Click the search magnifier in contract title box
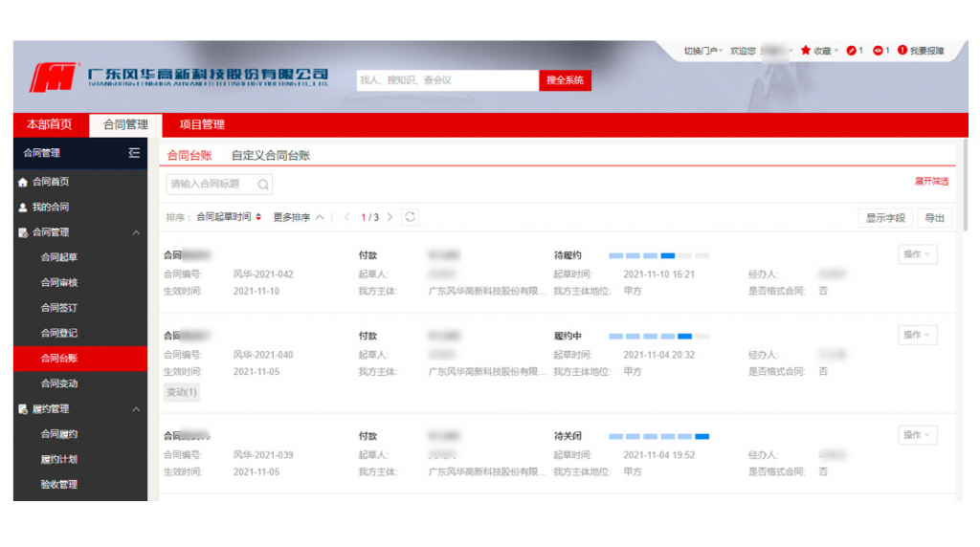Viewport: 980px width, 547px height. click(262, 185)
